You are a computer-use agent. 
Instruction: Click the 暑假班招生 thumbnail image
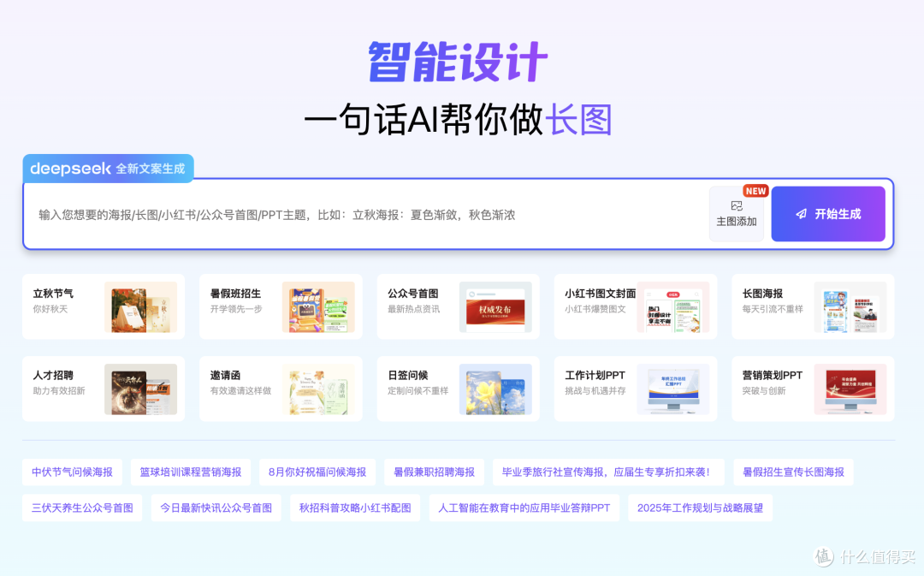coord(318,306)
